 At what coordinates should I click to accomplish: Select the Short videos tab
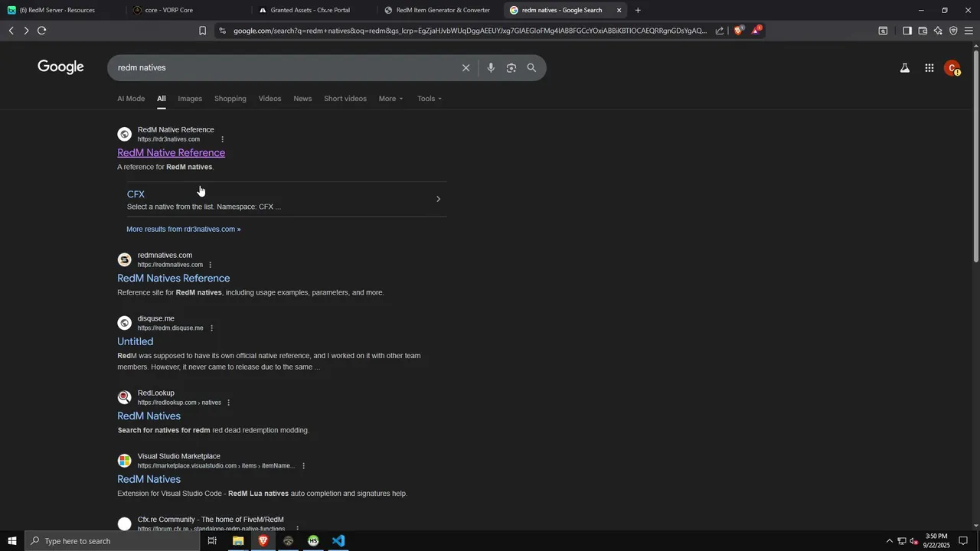click(345, 99)
